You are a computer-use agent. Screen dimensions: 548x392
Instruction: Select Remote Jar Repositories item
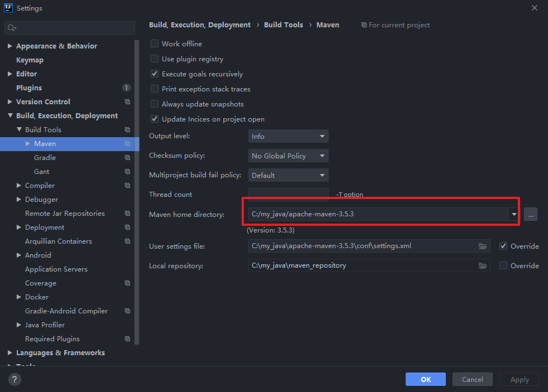(65, 213)
